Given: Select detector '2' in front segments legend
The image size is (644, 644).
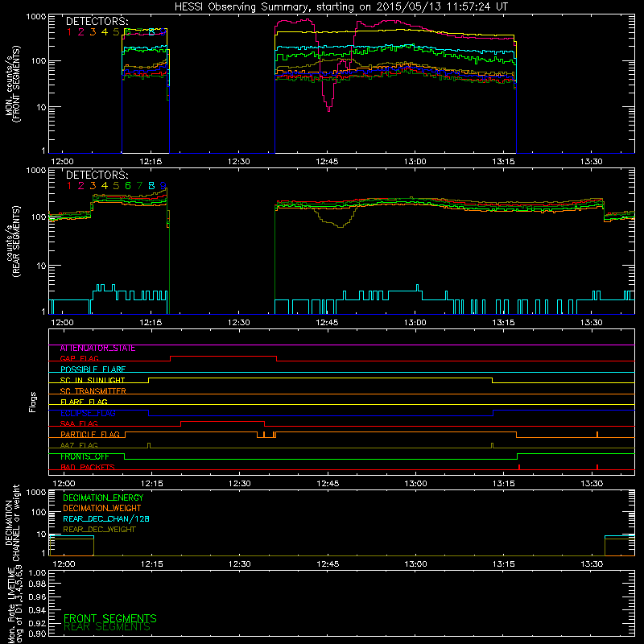Looking at the screenshot, I should tap(81, 32).
